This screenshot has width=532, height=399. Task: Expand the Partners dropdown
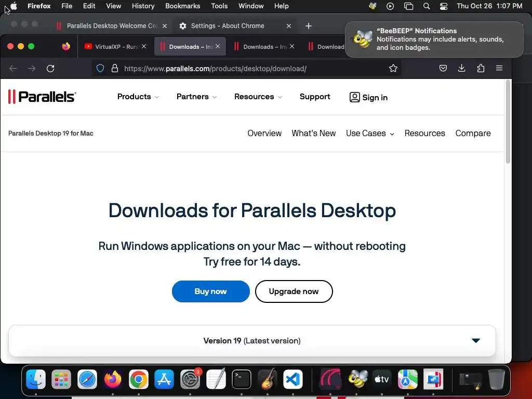click(196, 97)
